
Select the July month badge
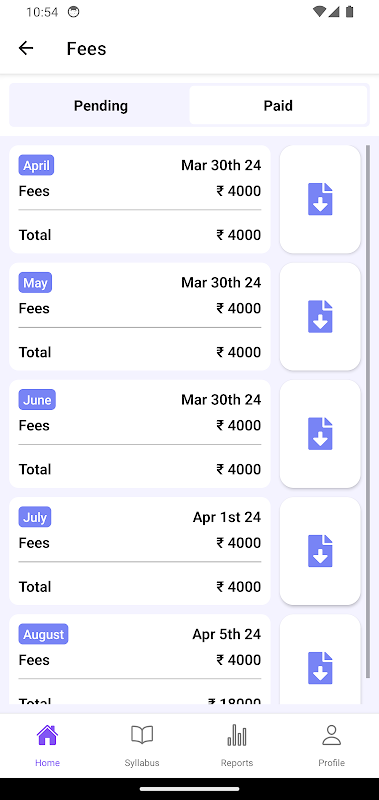click(35, 517)
